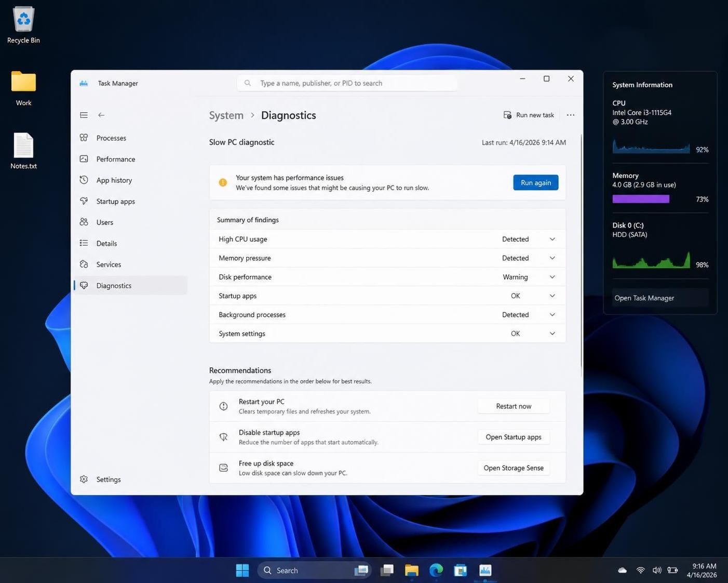Launch File Explorer from taskbar
Screen dimensions: 728x583
pos(412,571)
